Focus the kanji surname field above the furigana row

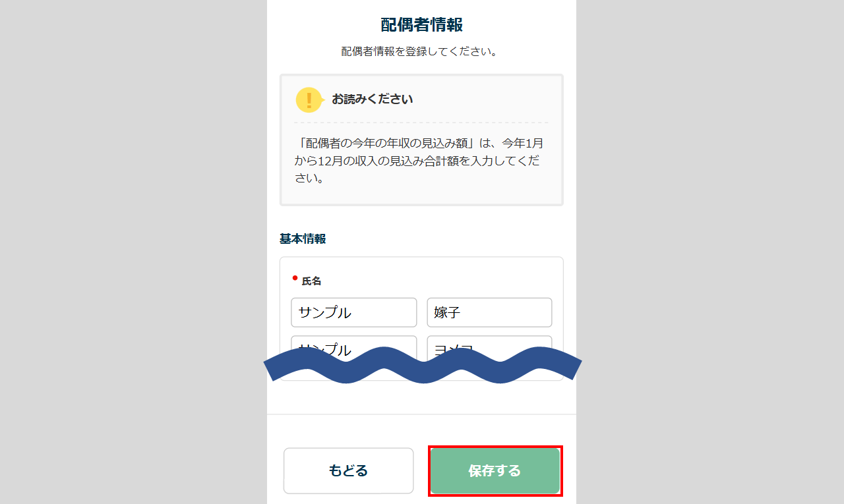(353, 312)
